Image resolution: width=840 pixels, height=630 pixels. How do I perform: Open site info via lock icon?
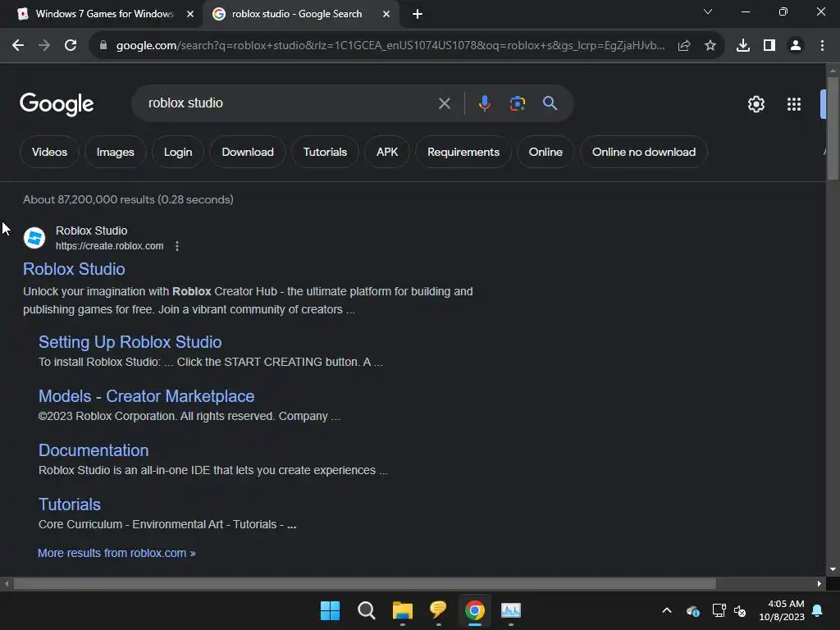tap(103, 46)
